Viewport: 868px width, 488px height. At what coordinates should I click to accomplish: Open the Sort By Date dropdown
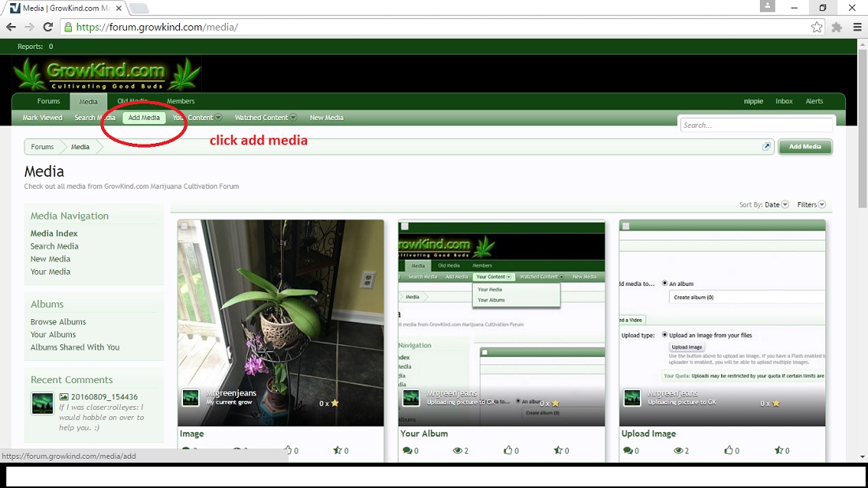click(776, 205)
